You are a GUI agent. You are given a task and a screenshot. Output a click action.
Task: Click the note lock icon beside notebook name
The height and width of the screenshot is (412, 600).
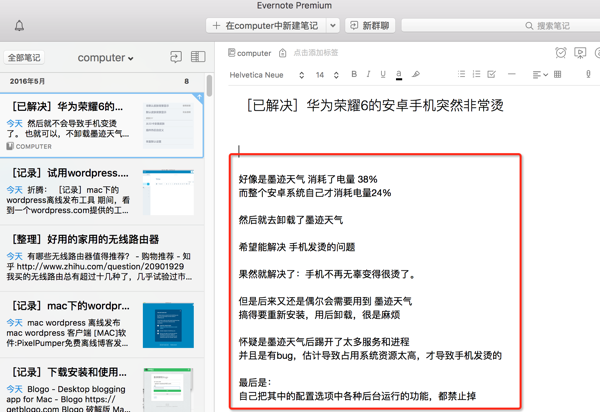tap(282, 53)
